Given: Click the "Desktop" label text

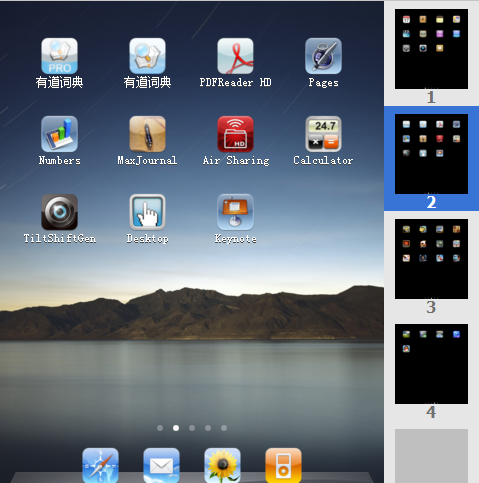Looking at the screenshot, I should tap(147, 239).
